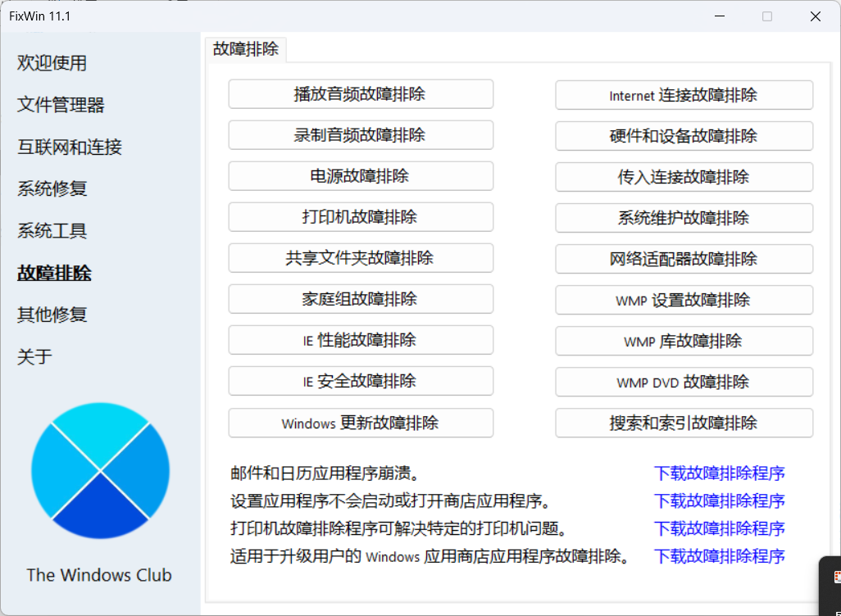Run the 共享文件夹故障排除 tool
Screen dimensions: 841x616
361,258
